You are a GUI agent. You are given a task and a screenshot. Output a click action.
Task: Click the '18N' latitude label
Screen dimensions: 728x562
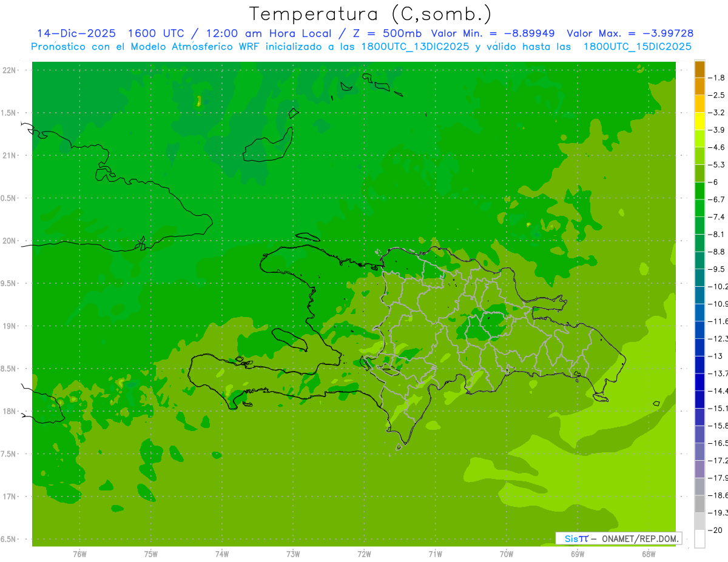point(10,411)
